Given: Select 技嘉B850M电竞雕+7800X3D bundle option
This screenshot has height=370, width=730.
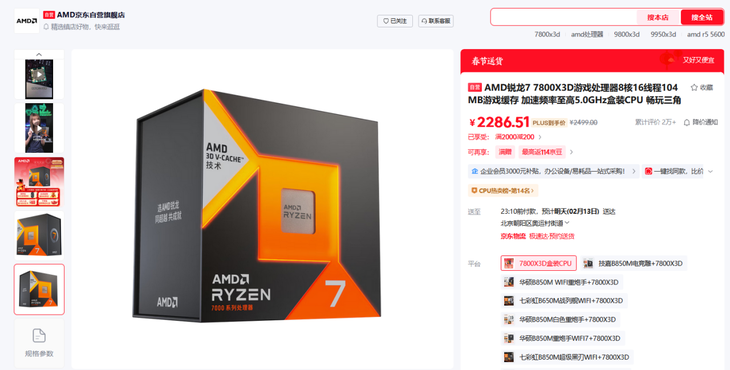Looking at the screenshot, I should [634, 263].
